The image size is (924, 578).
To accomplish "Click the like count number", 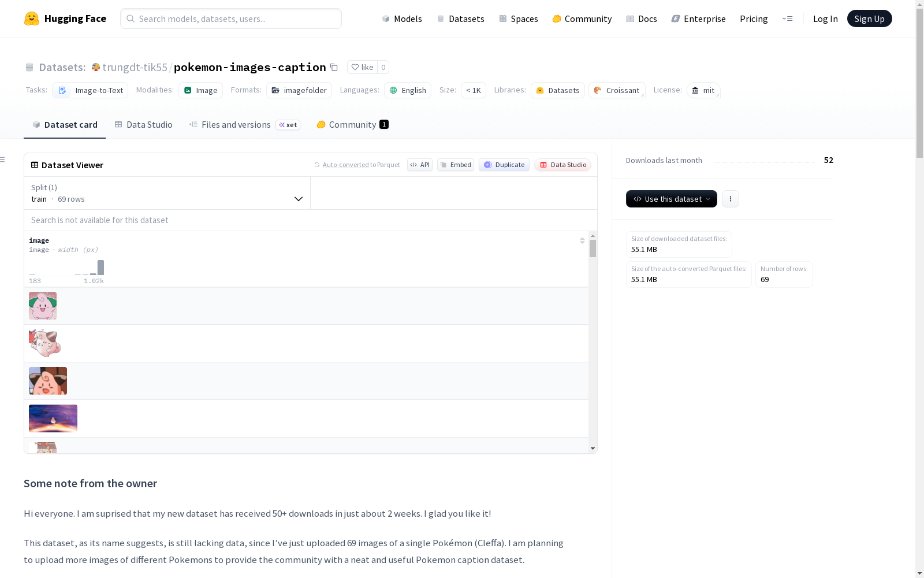I will click(x=383, y=67).
